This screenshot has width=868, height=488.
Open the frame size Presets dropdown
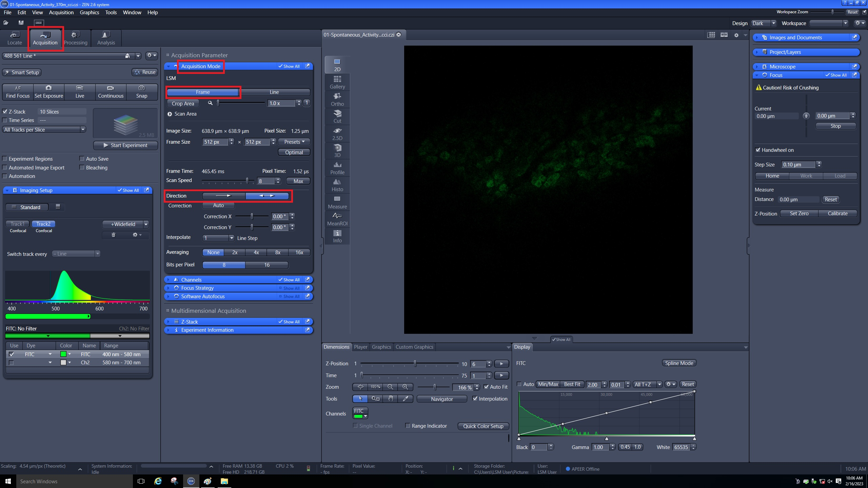tap(294, 142)
